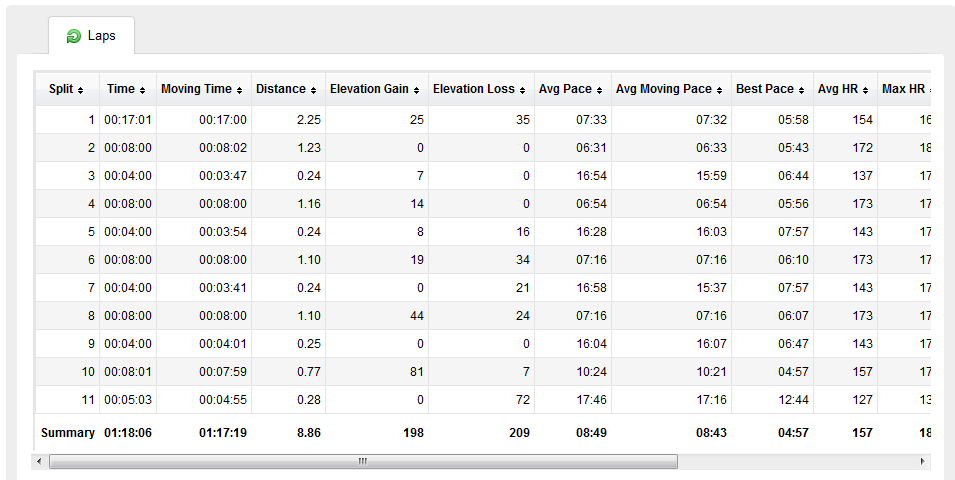Sort by Time column arrows icon

(x=142, y=91)
